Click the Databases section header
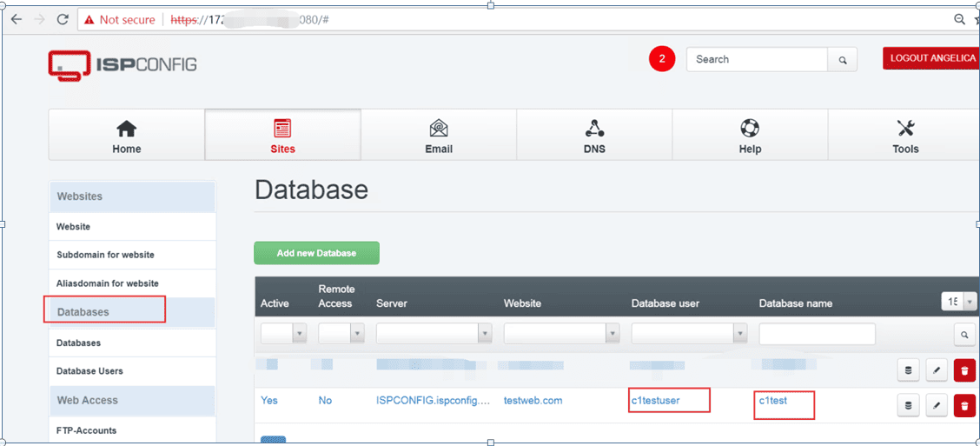The width and height of the screenshot is (980, 446). point(132,311)
